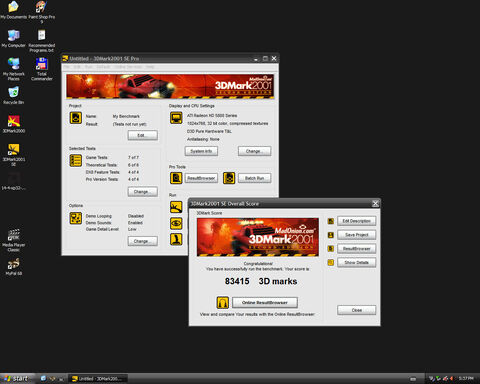This screenshot has width=480, height=384.
Task: Click the first quick launch icon beside Start
Action: click(x=43, y=378)
